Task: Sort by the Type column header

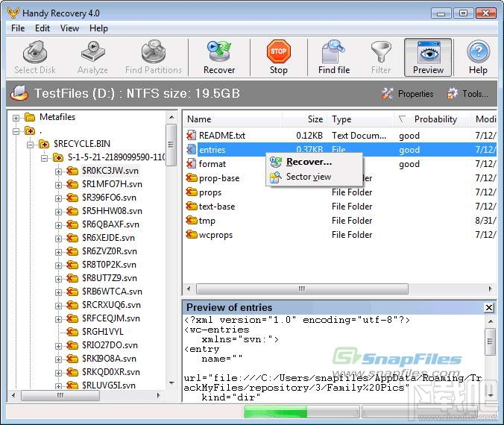Action: pyautogui.click(x=361, y=119)
